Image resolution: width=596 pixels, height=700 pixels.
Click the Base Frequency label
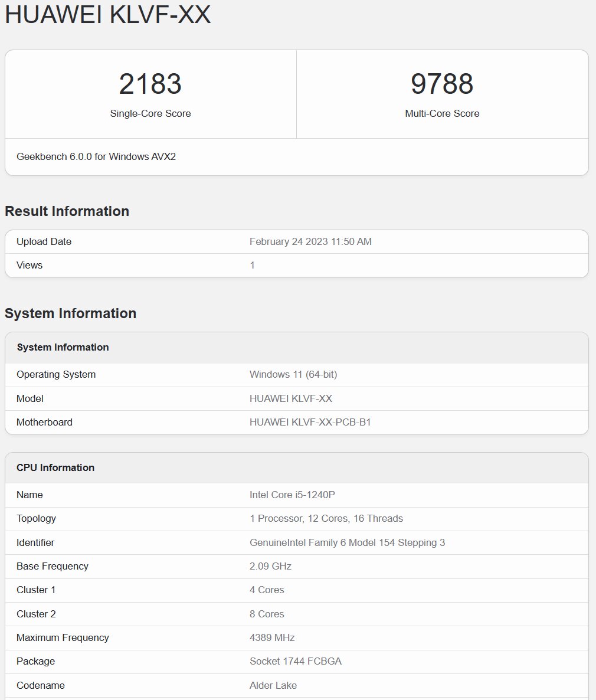(53, 566)
